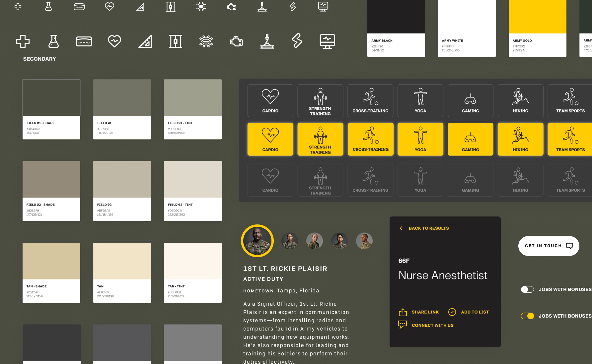Pick the Army Black color swatch
Viewport: 592px width, 364px height.
[396, 28]
